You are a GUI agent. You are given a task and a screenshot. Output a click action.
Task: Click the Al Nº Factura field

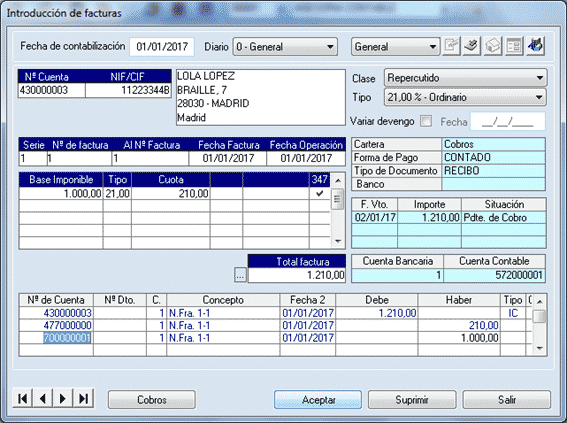pos(150,158)
